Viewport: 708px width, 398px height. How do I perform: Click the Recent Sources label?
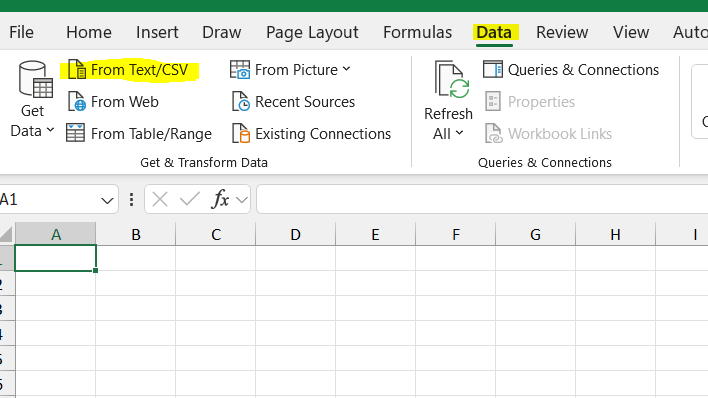(x=305, y=102)
